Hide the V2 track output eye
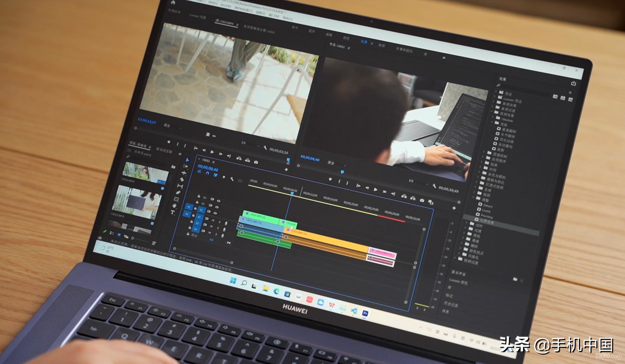Screen dimensions: 625x364 [x=217, y=207]
